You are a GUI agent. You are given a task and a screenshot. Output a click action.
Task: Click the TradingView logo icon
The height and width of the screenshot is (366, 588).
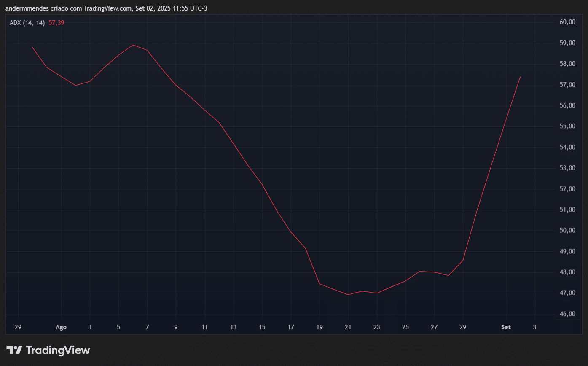pyautogui.click(x=14, y=350)
